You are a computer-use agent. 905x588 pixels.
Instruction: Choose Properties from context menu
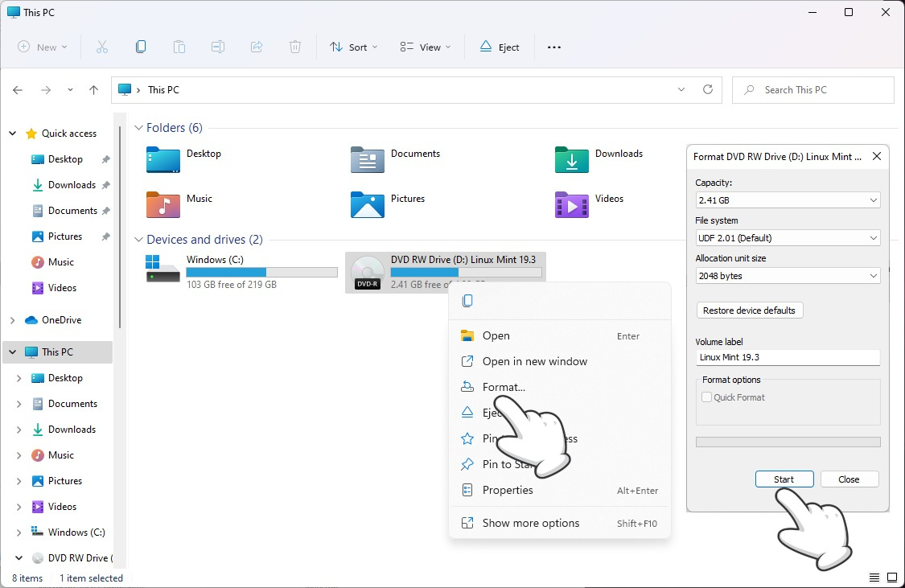click(508, 490)
